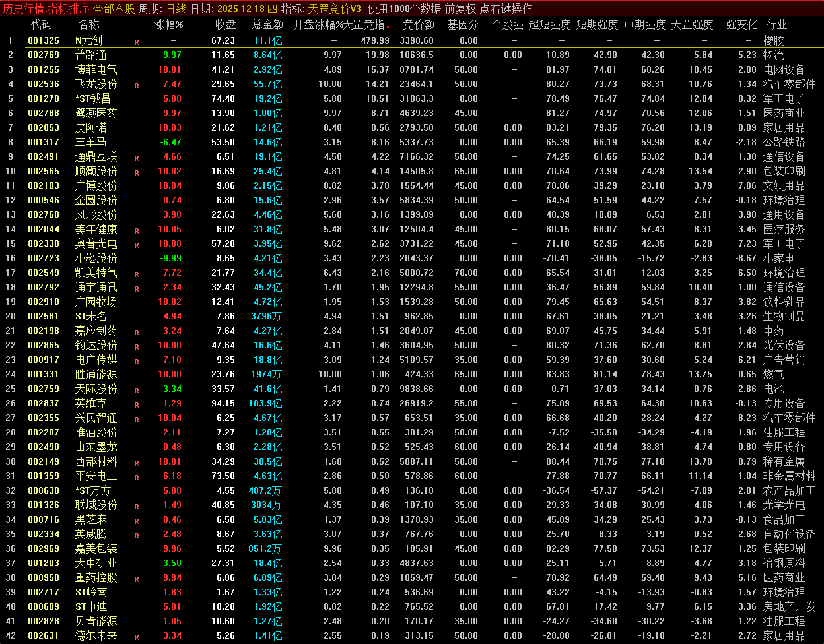Screen dimensions: 824x644
Task: Click the R marker beside 通鼎互联
Action: [137, 158]
